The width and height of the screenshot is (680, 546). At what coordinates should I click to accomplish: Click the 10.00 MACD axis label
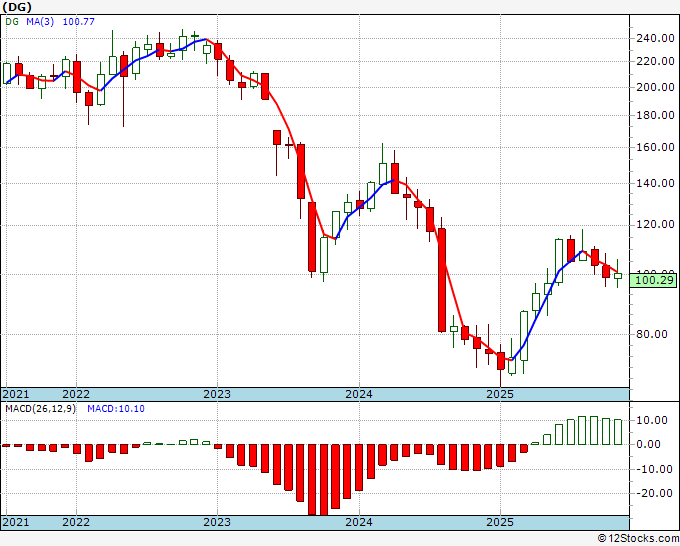pos(652,420)
